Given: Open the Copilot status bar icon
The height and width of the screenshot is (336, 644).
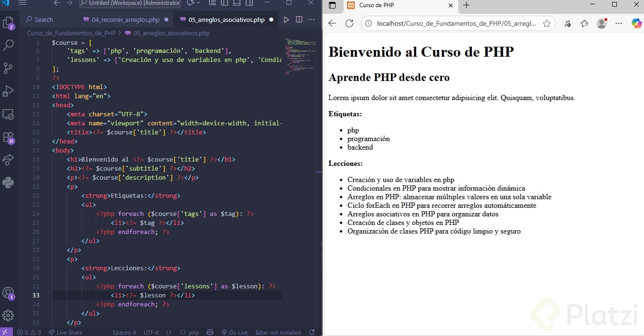Looking at the screenshot, I should pos(210,332).
